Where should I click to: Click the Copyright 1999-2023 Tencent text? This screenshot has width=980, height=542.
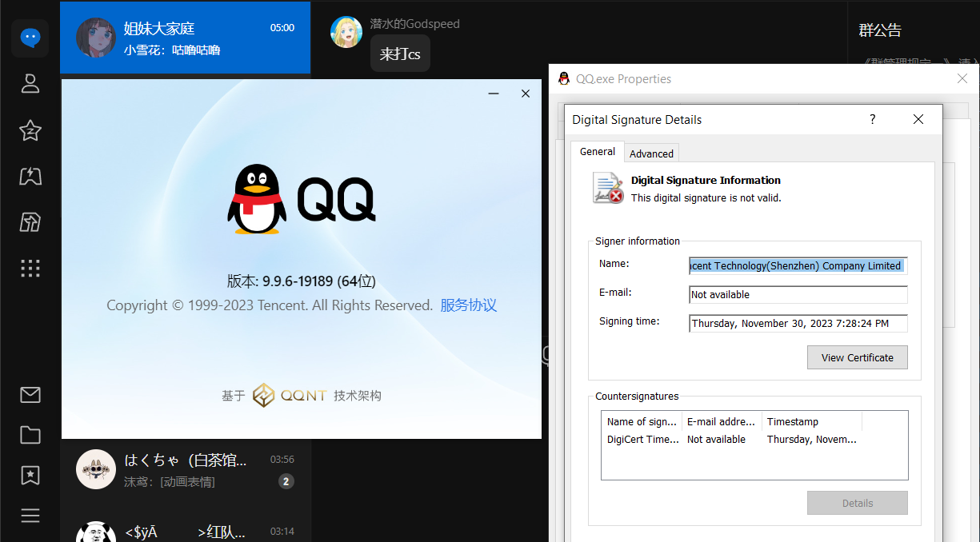pyautogui.click(x=270, y=305)
